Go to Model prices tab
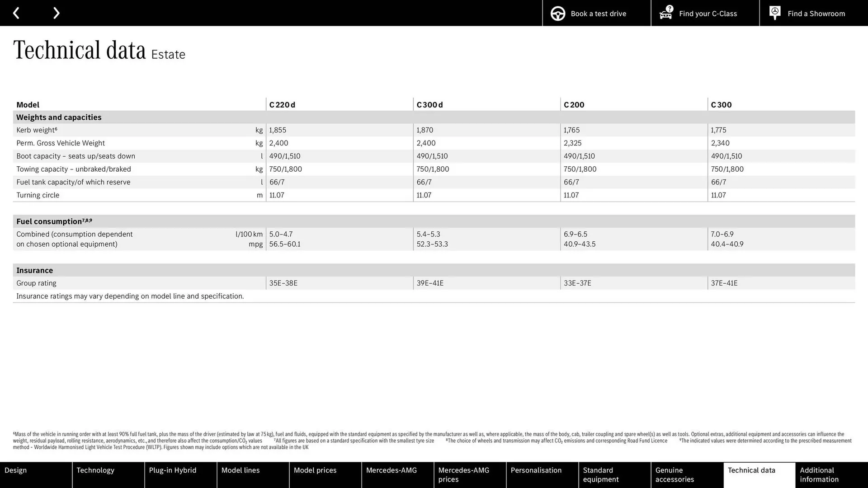 (325, 474)
